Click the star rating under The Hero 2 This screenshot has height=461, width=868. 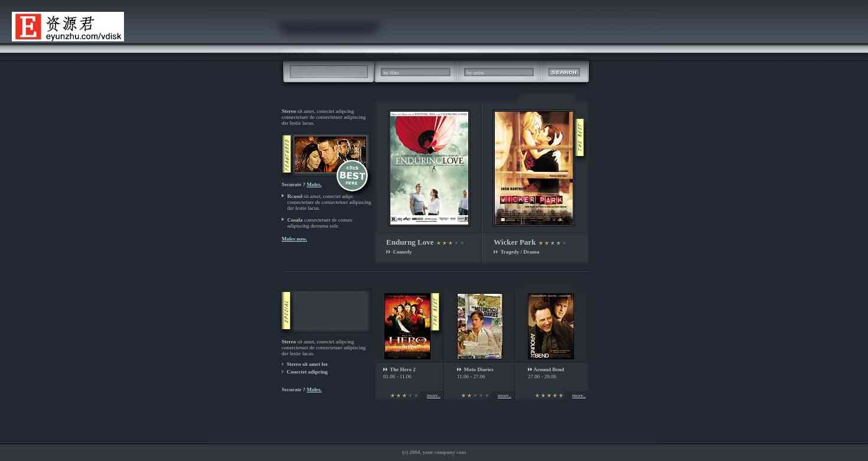click(x=404, y=395)
